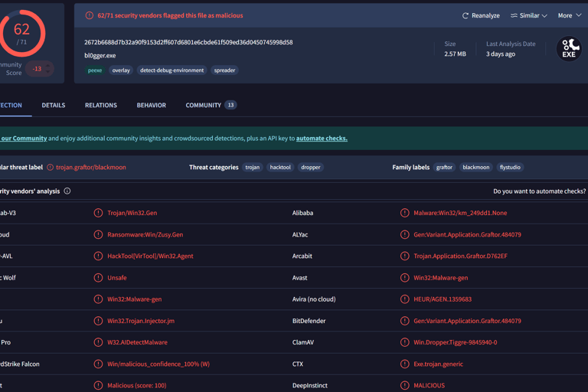Click the DeepInstinct vendor name
588x392 pixels.
click(310, 386)
